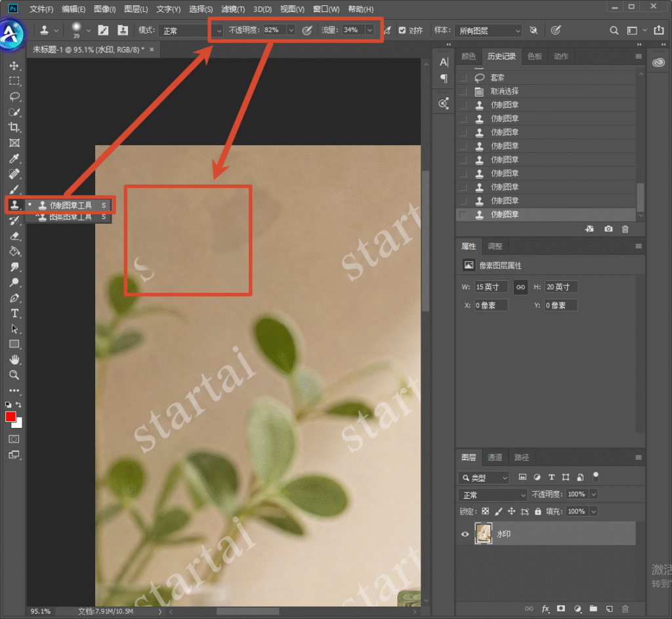The image size is (672, 619).
Task: Toggle lock all padlock icon
Action: coord(538,511)
